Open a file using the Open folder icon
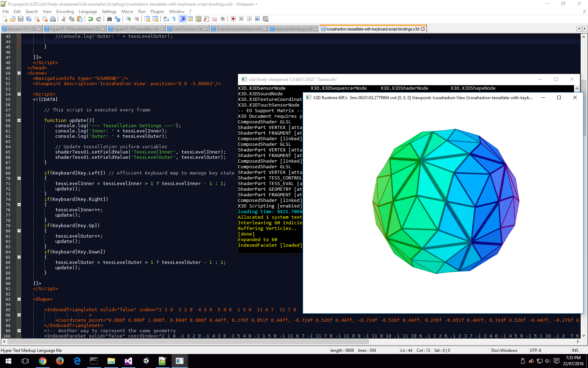This screenshot has height=368, width=588. point(13,19)
